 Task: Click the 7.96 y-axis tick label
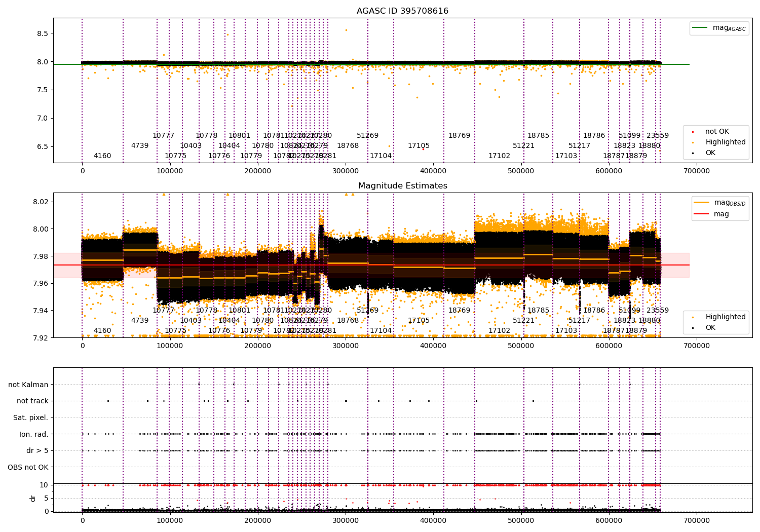(x=40, y=283)
